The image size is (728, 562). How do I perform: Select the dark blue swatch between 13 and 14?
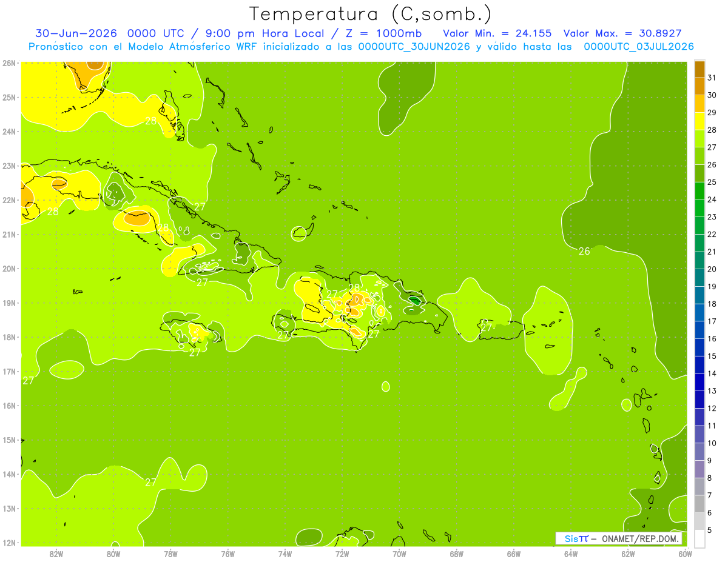699,382
